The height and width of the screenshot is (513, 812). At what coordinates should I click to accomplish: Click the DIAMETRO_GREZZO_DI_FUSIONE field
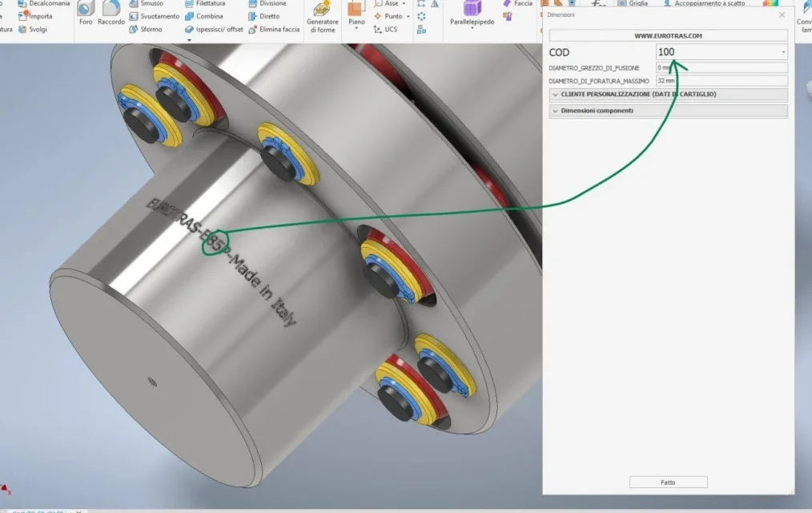[x=722, y=68]
